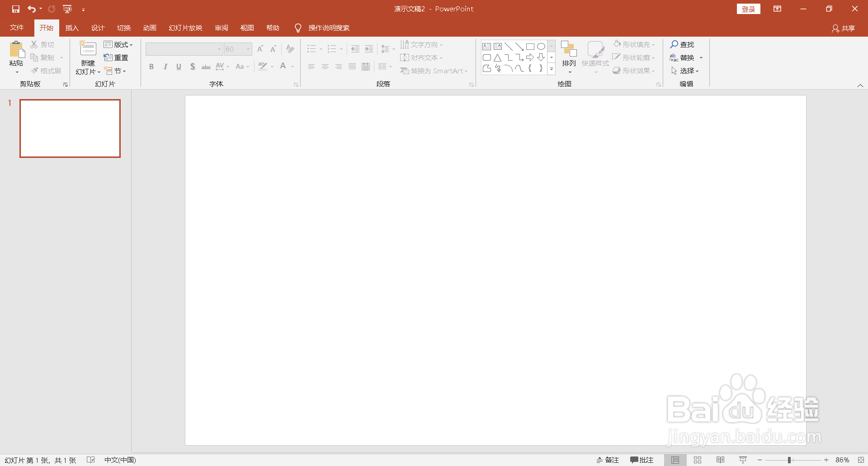This screenshot has height=466, width=868.
Task: Switch to Animations (动画) tab
Action: point(150,28)
